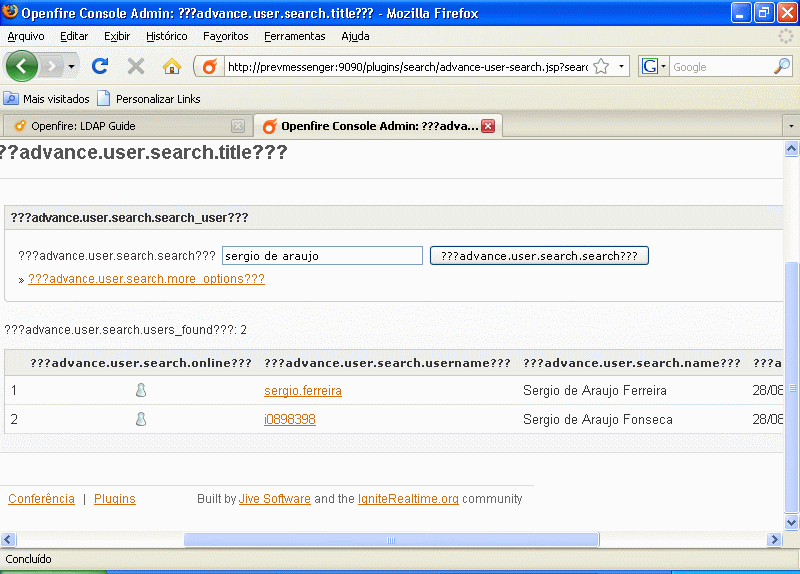Open the Favoritos menu

(x=225, y=36)
